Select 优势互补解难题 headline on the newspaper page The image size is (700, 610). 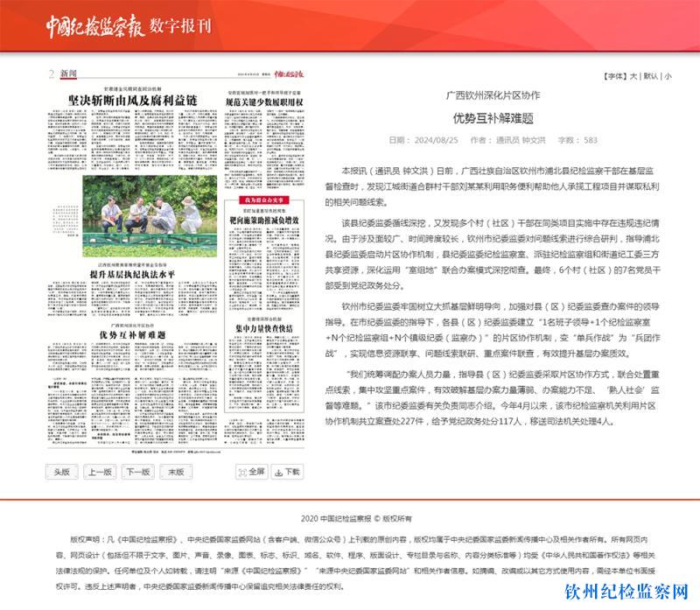click(132, 335)
